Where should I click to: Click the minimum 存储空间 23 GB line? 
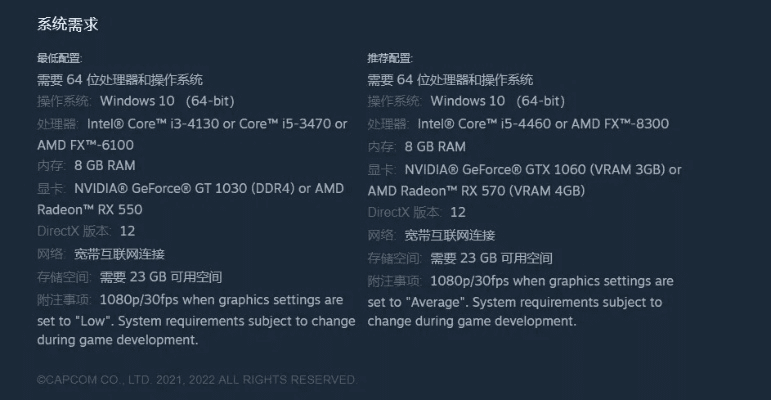tap(130, 277)
